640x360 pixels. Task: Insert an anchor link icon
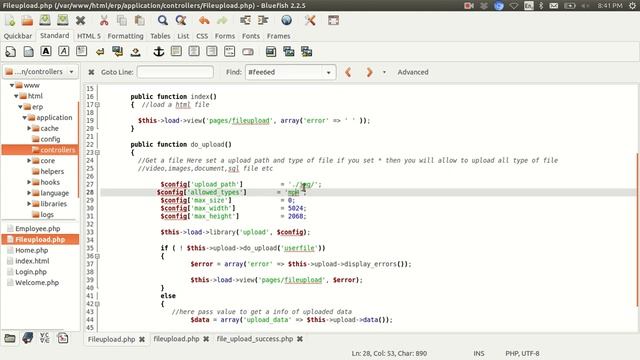click(158, 51)
